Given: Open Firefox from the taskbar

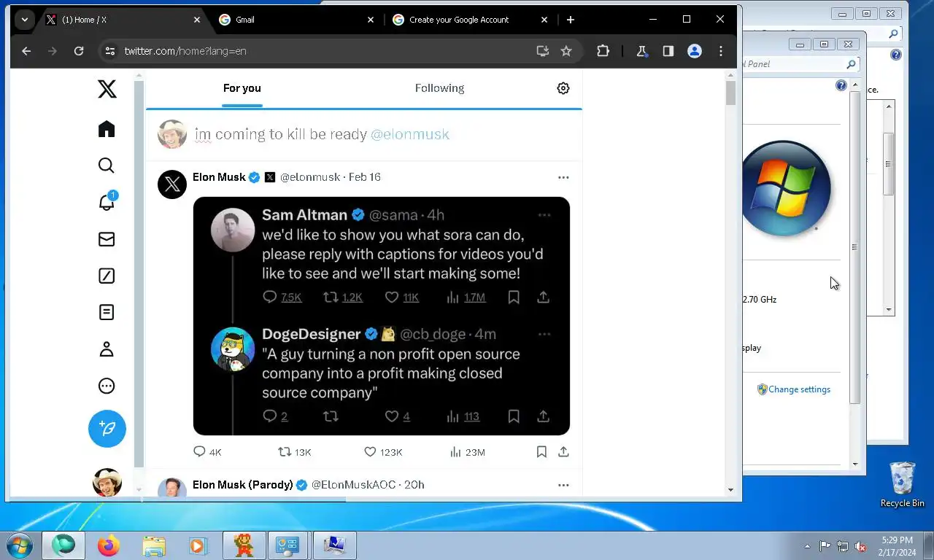Looking at the screenshot, I should coord(109,545).
